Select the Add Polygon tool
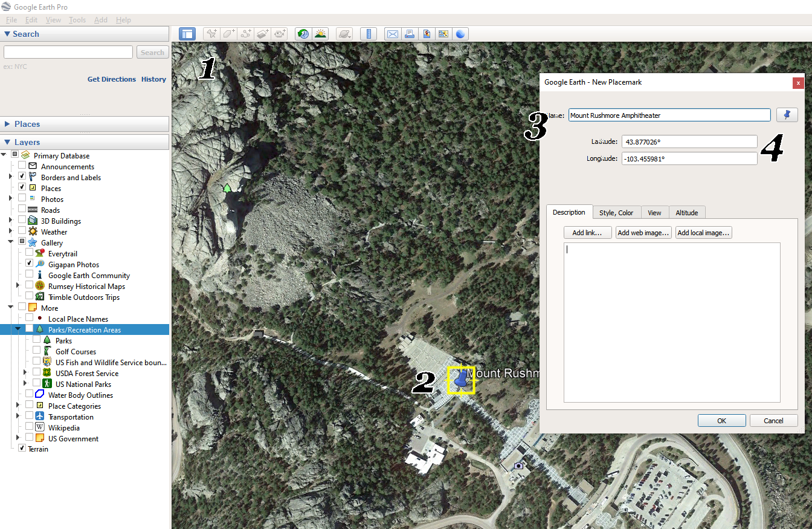Viewport: 812px width, 529px height. click(x=228, y=34)
